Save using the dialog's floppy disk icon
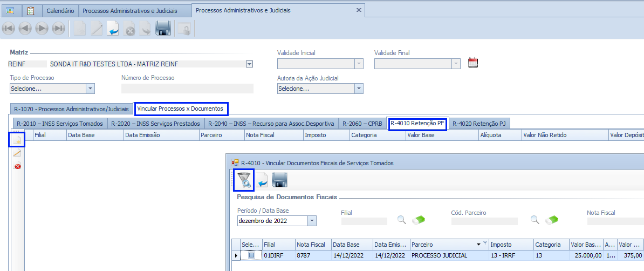Image resolution: width=644 pixels, height=271 pixels. click(x=280, y=180)
